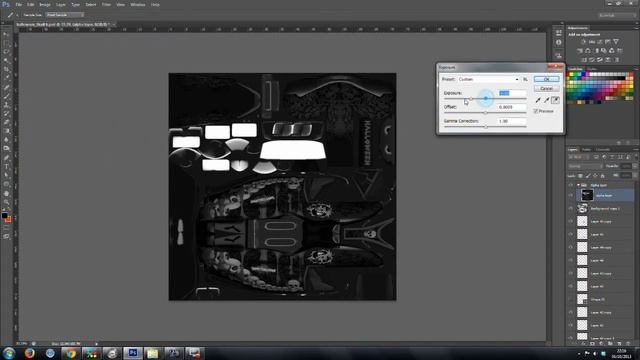Click OK in the Exposure dialog
The width and height of the screenshot is (640, 360).
pyautogui.click(x=546, y=79)
